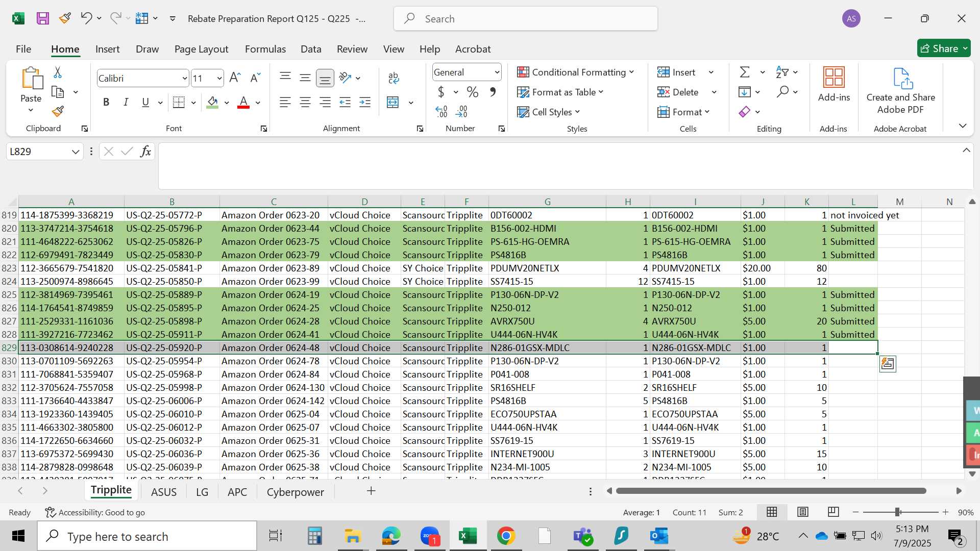Select the ASUS sheet tab

click(164, 492)
